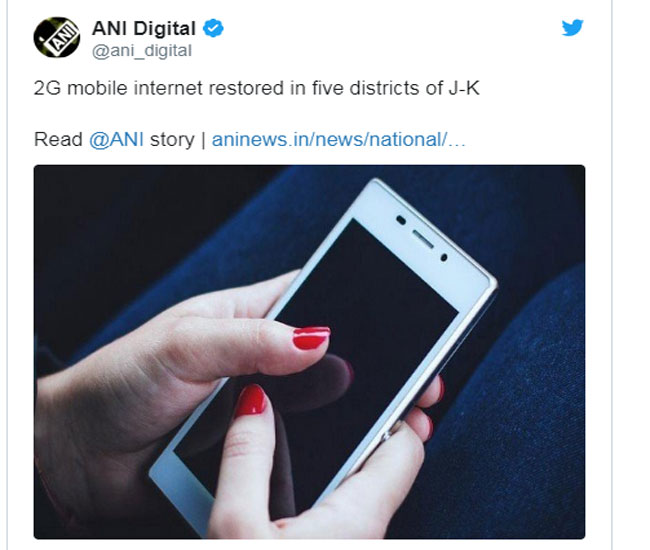Click the word "story" before the link

(x=172, y=140)
